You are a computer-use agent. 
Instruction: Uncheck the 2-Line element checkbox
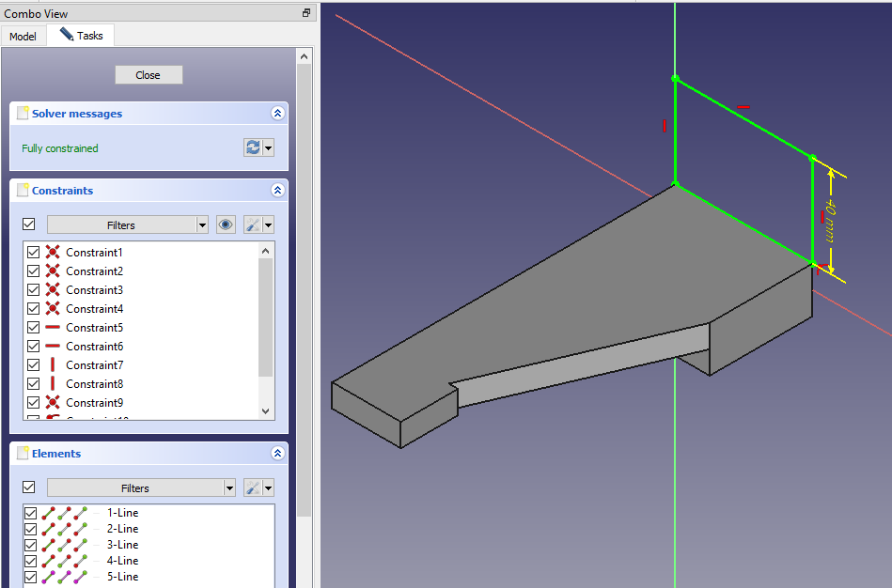31,529
